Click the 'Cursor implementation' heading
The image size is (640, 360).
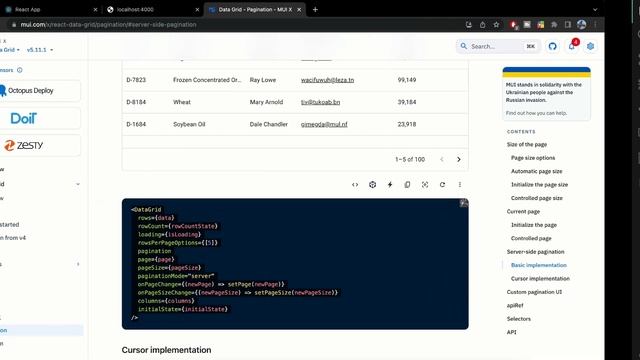[x=167, y=350]
